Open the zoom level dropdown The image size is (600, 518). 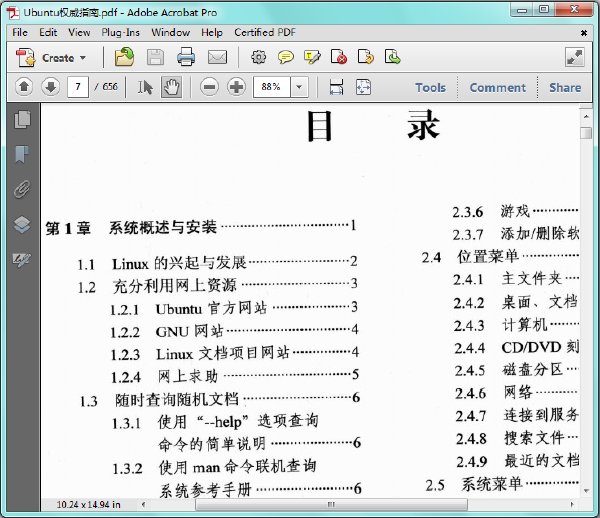[x=299, y=87]
